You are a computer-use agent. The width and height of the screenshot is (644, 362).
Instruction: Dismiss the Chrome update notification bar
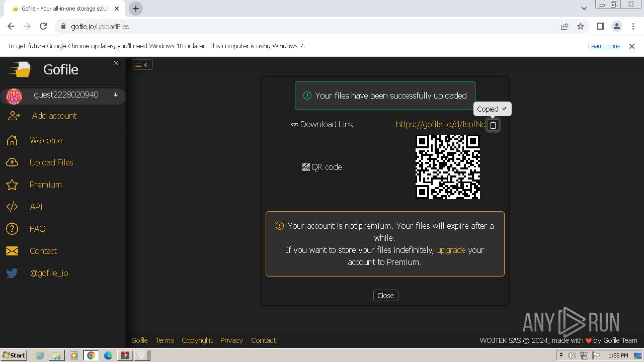coord(632,46)
